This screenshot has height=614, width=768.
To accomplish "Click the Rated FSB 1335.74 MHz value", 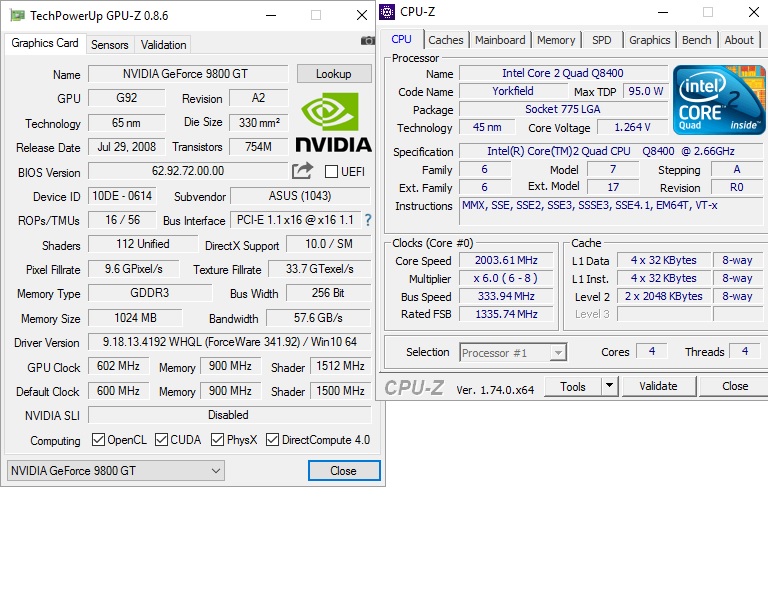I will point(506,314).
